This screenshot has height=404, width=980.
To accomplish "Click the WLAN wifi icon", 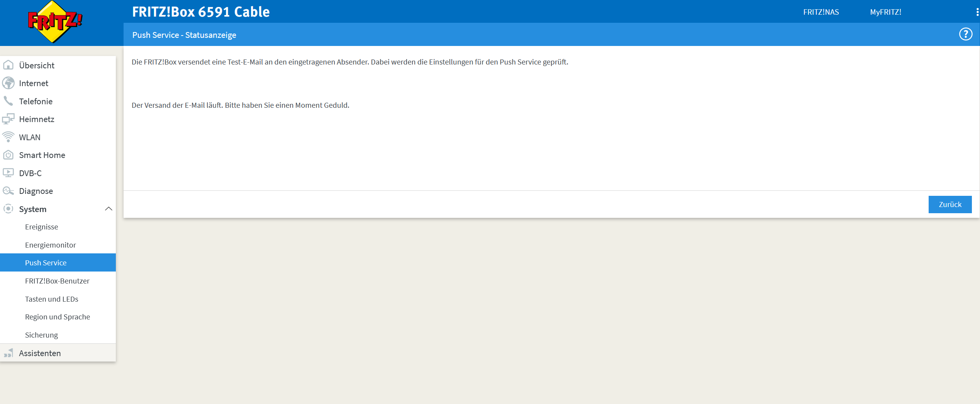I will tap(8, 137).
